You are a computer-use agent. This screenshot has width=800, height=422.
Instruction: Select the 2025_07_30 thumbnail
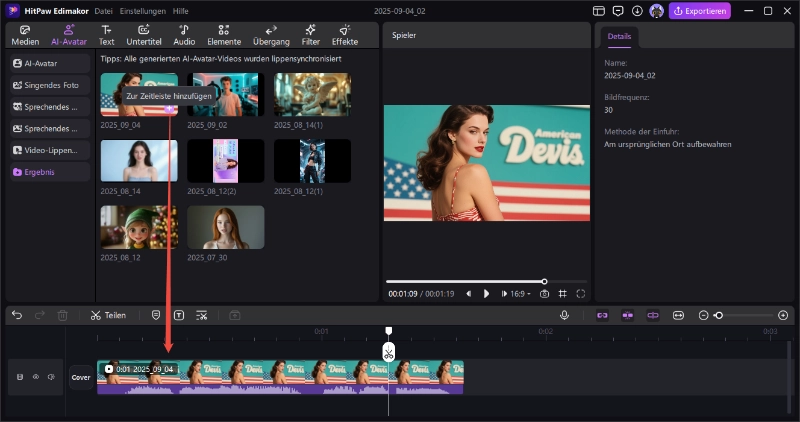[226, 227]
